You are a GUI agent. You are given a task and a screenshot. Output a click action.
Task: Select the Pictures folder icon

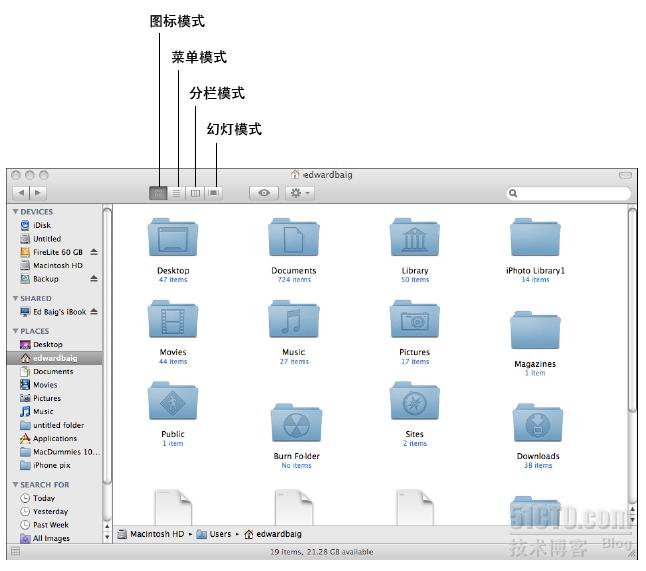[414, 319]
